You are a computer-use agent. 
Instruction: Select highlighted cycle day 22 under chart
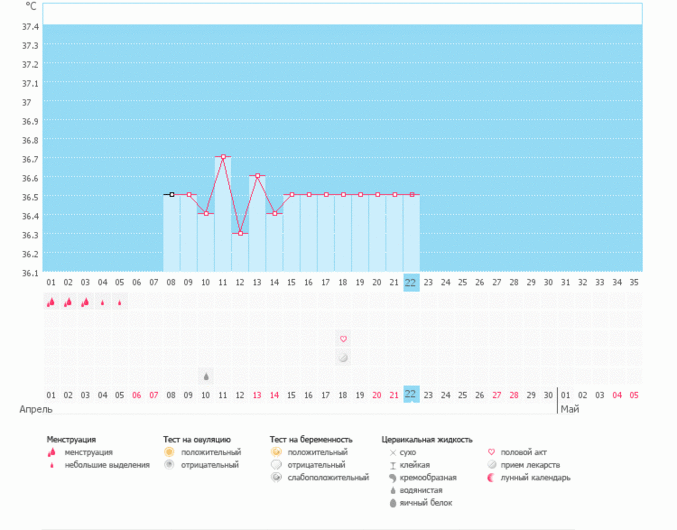point(411,283)
